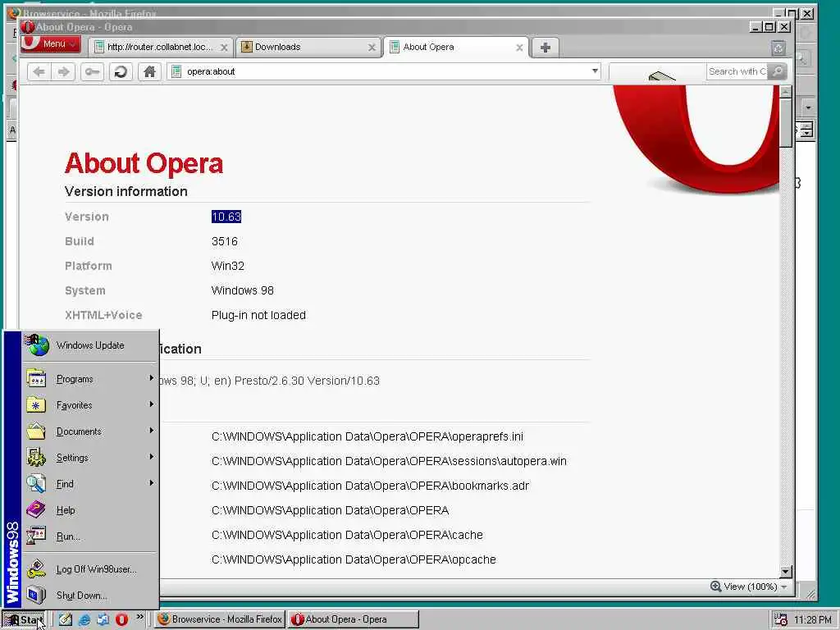
Task: Click the Shut Down icon
Action: [x=36, y=595]
